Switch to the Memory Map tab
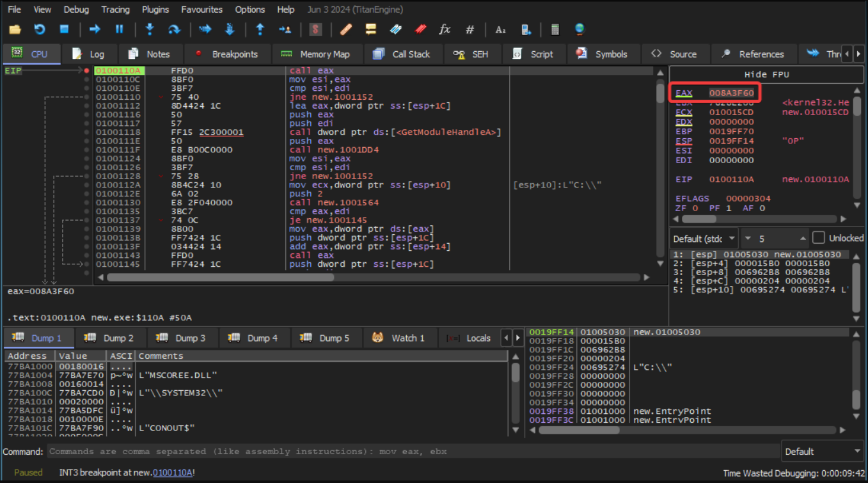This screenshot has height=483, width=868. [x=316, y=54]
